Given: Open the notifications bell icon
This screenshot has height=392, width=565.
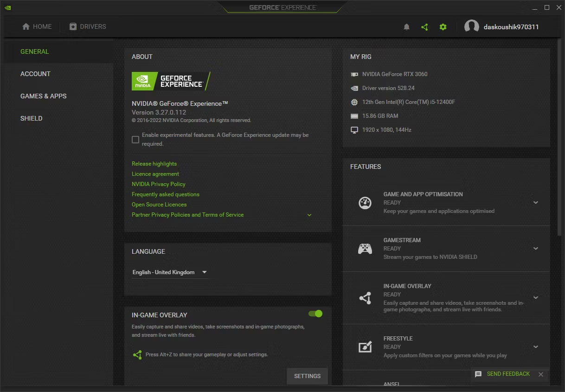Looking at the screenshot, I should tap(407, 27).
